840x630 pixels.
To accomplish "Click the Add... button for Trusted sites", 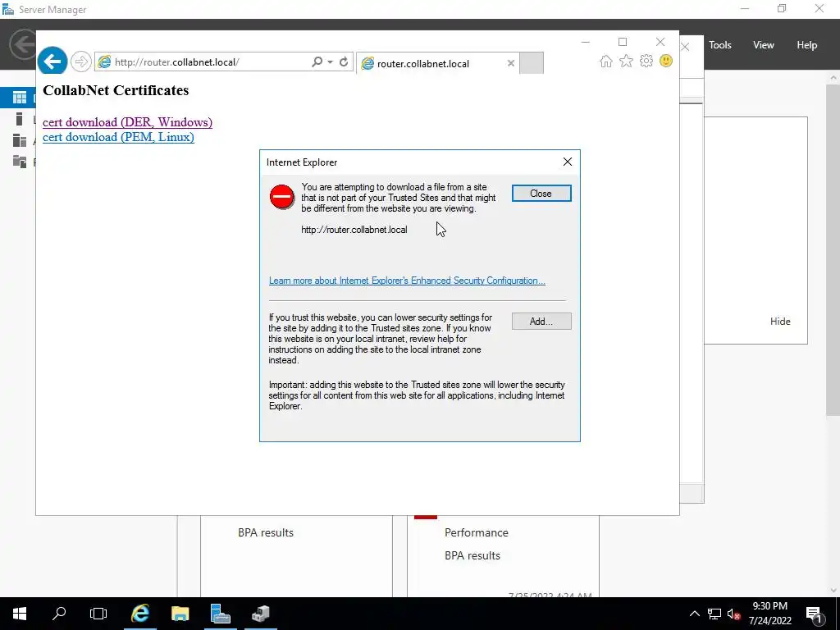I will (x=541, y=322).
